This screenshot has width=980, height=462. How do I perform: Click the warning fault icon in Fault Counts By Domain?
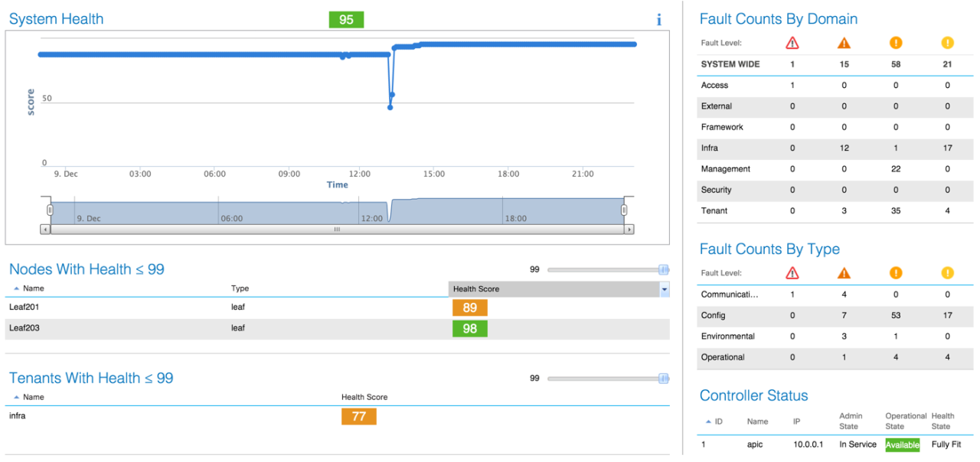(x=947, y=43)
